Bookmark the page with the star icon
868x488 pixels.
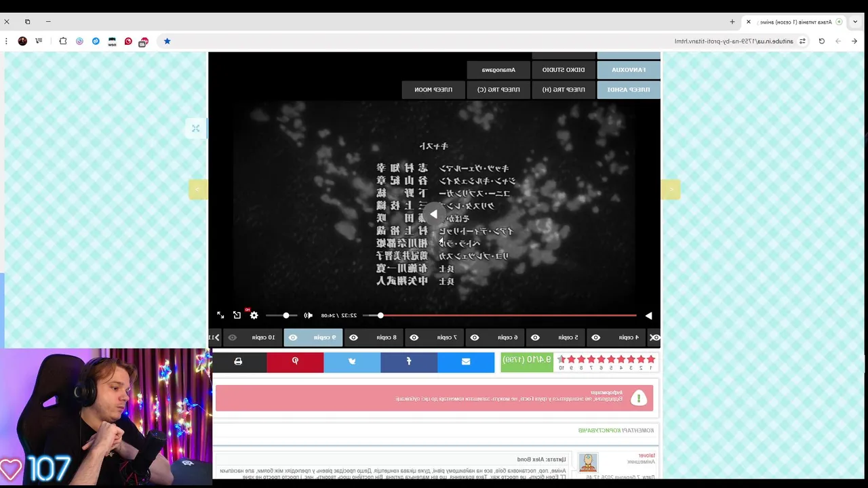pyautogui.click(x=167, y=41)
